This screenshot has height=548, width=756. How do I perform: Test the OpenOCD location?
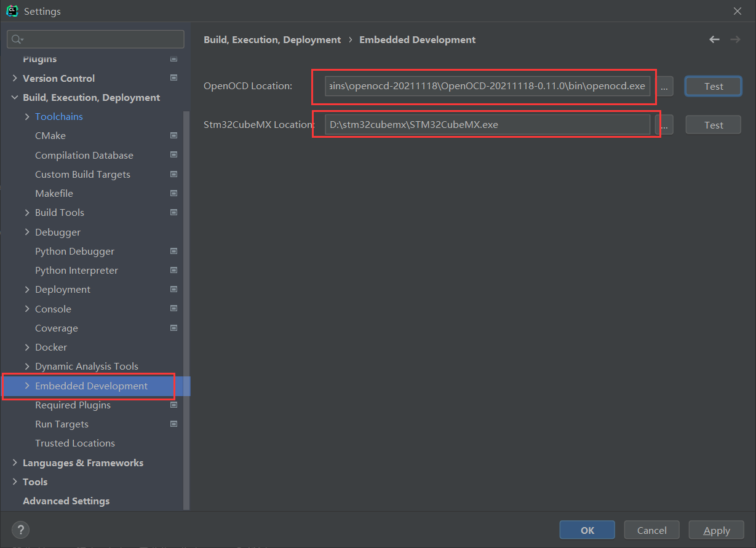click(x=714, y=86)
